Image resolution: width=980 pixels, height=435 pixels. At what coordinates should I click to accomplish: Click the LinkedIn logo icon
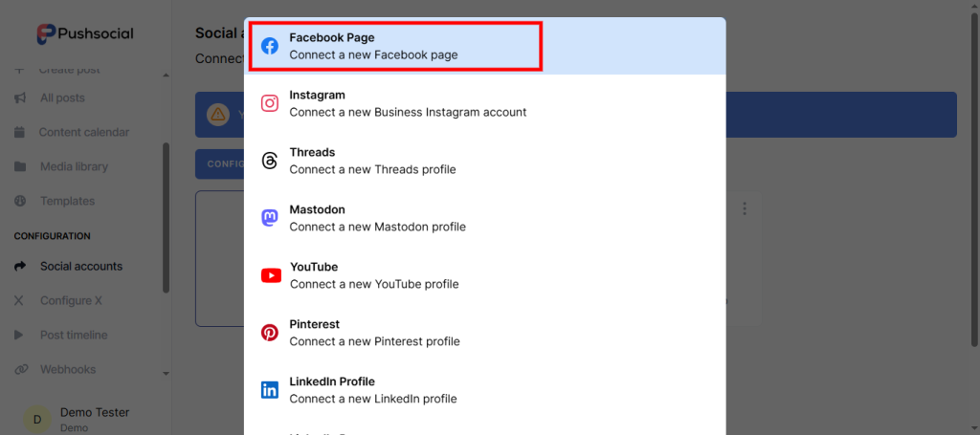coord(269,390)
